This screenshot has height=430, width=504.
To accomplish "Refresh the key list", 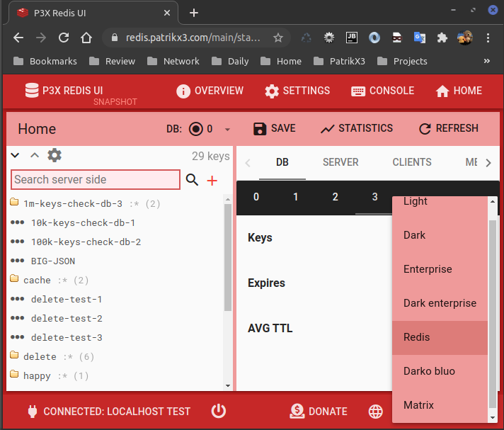I will pos(425,129).
